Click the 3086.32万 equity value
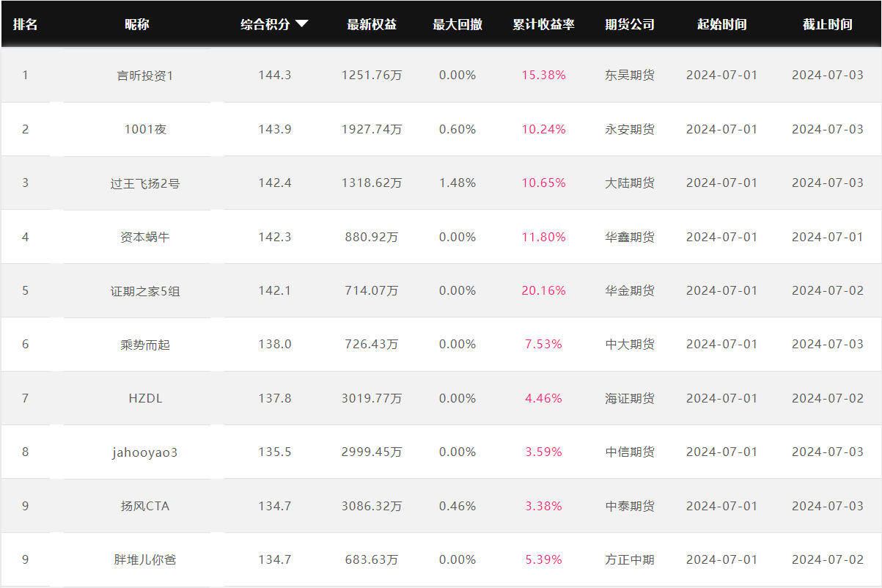Viewport: 882px width, 588px height. tap(372, 506)
